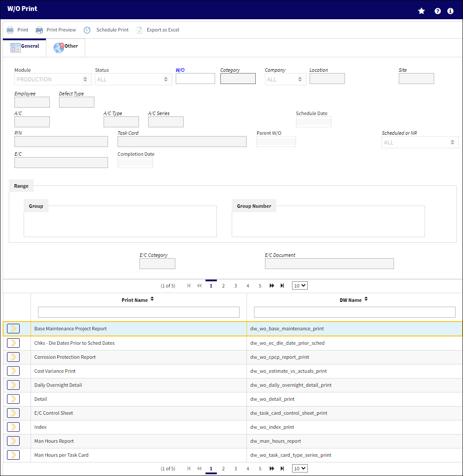Open help question mark icon
463x476 pixels.
point(438,11)
